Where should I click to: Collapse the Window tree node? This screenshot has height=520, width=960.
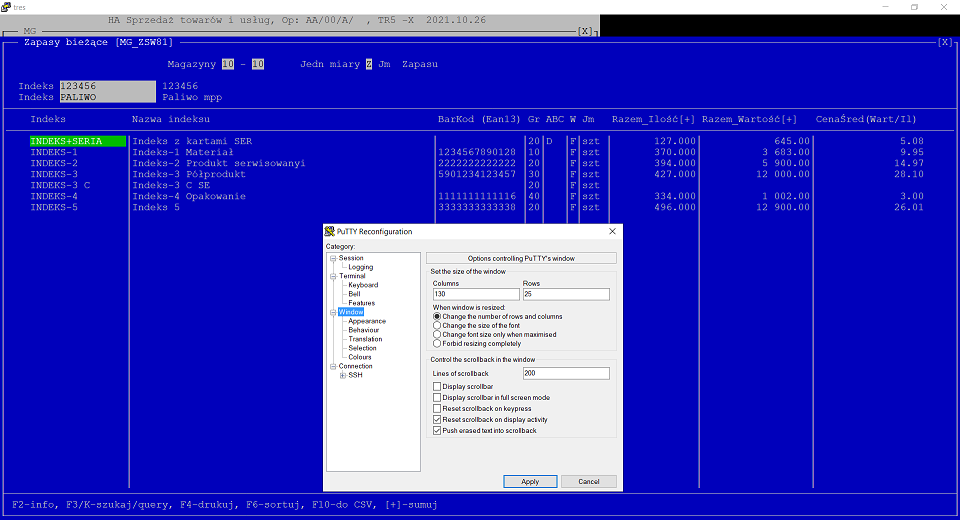[333, 312]
